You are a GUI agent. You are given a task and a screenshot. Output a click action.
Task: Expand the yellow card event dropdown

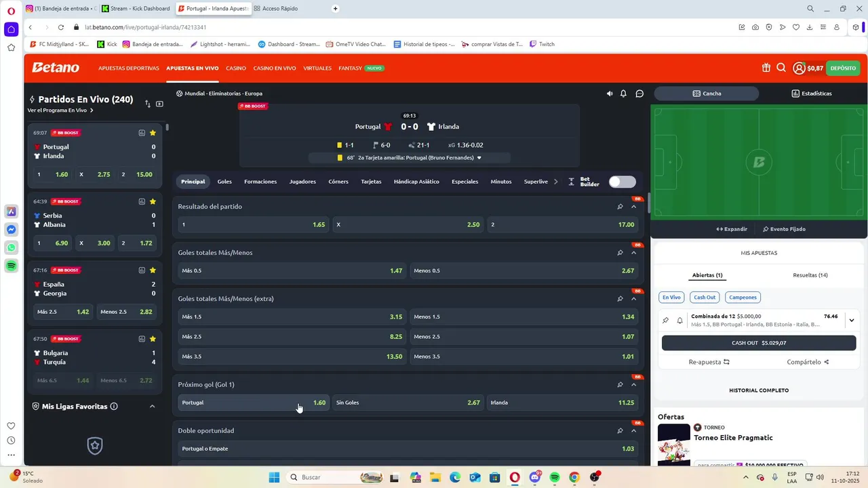click(479, 158)
